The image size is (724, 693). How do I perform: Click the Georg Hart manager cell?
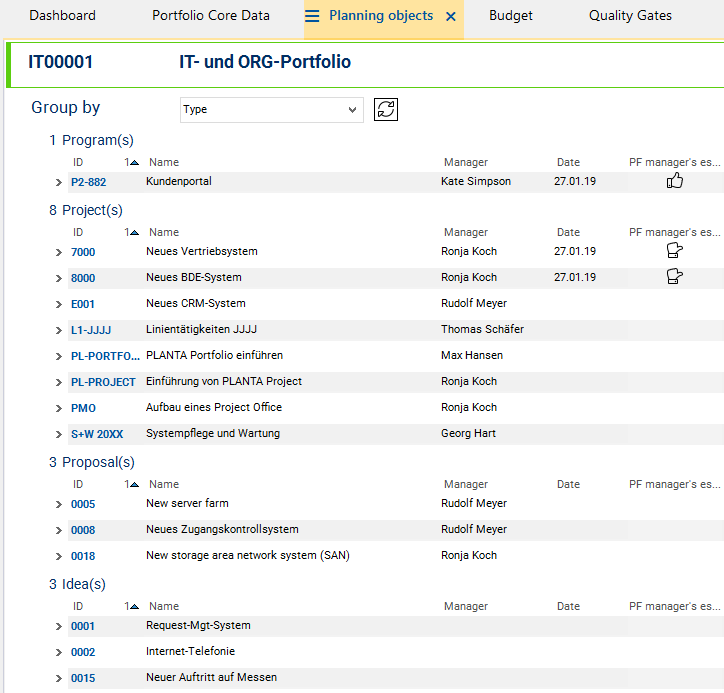468,433
